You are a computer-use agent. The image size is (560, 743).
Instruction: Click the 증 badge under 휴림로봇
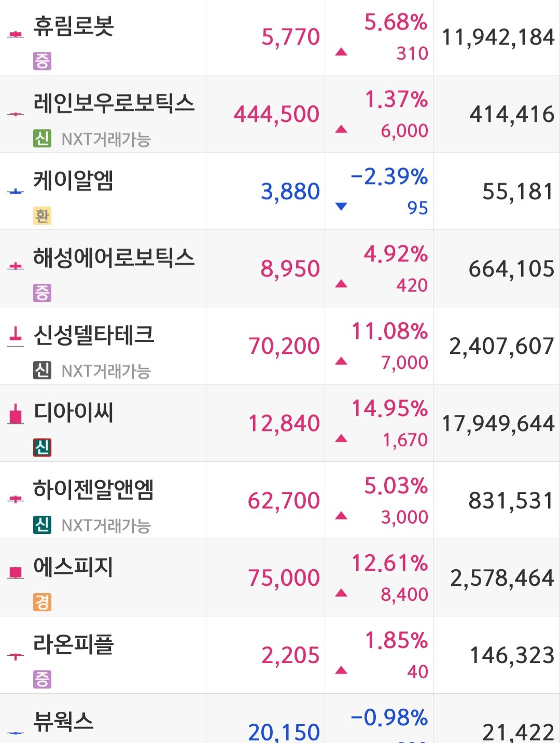click(43, 61)
